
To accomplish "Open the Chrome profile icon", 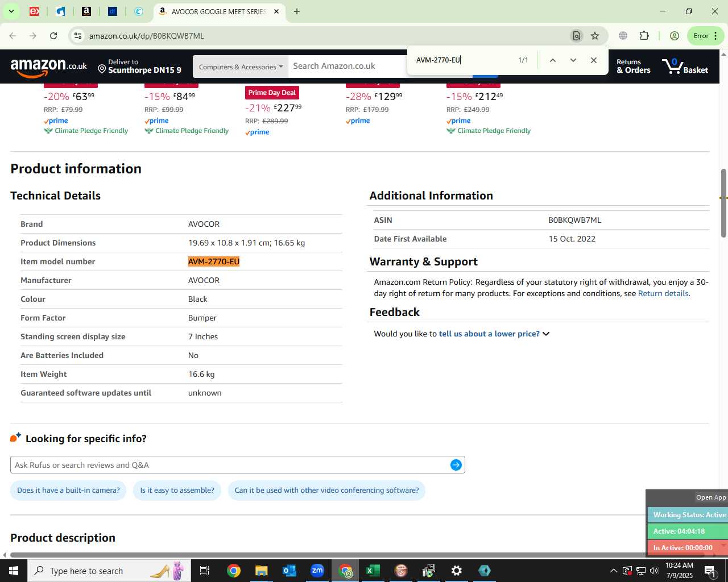I will tap(675, 36).
